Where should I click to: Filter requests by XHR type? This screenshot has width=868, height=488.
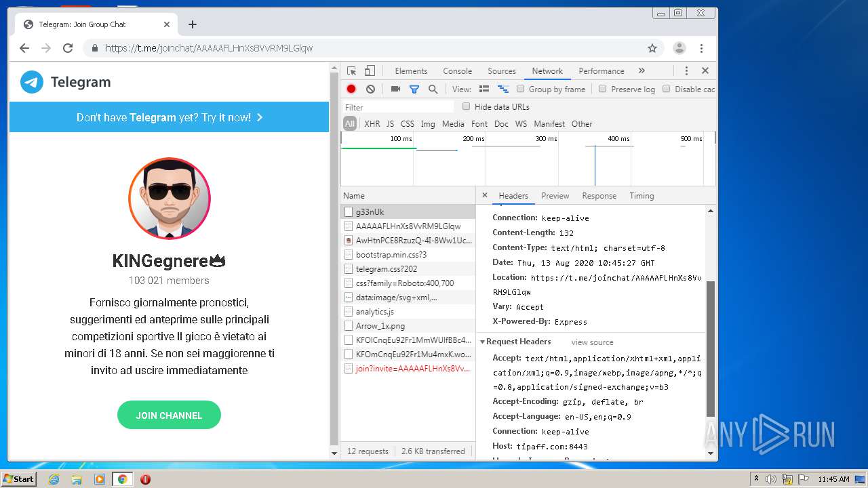(372, 123)
